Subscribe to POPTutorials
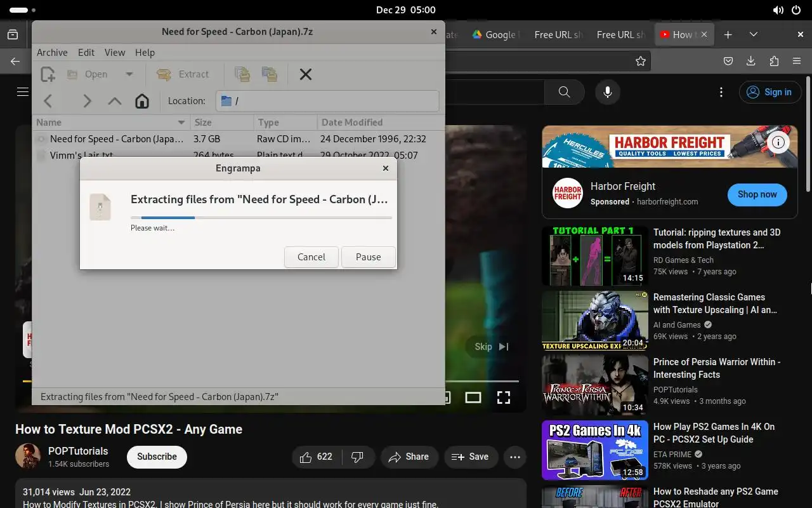 pyautogui.click(x=157, y=457)
